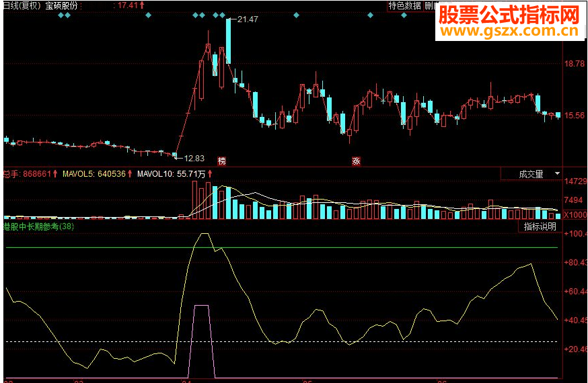Click the stock name 宝硕股份

[x=61, y=5]
